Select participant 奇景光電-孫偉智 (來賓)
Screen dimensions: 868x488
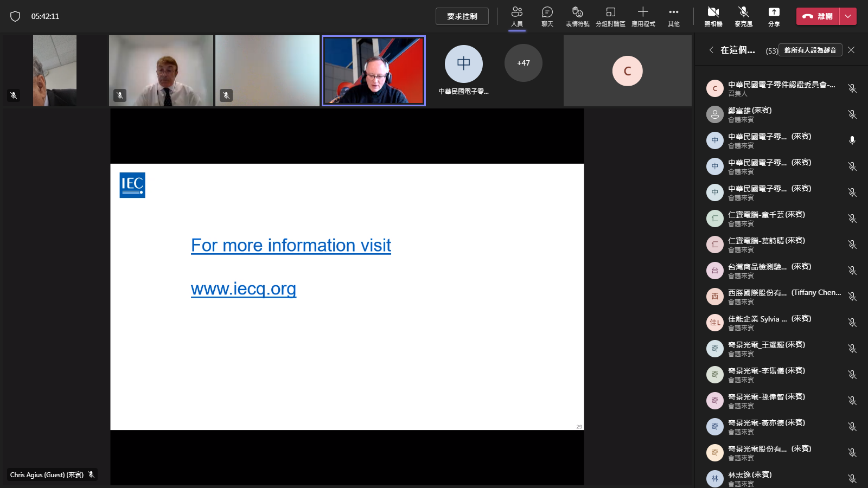click(x=781, y=401)
